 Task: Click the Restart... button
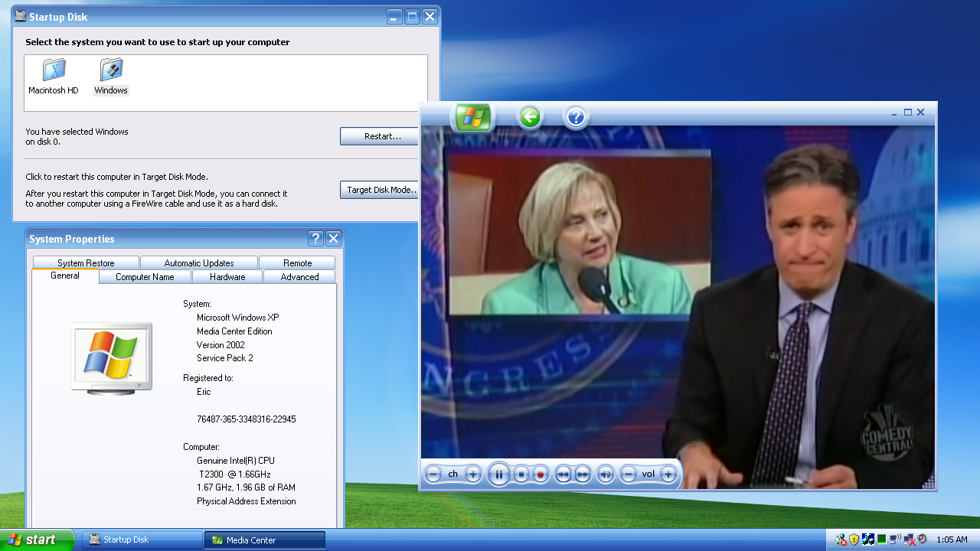click(381, 136)
